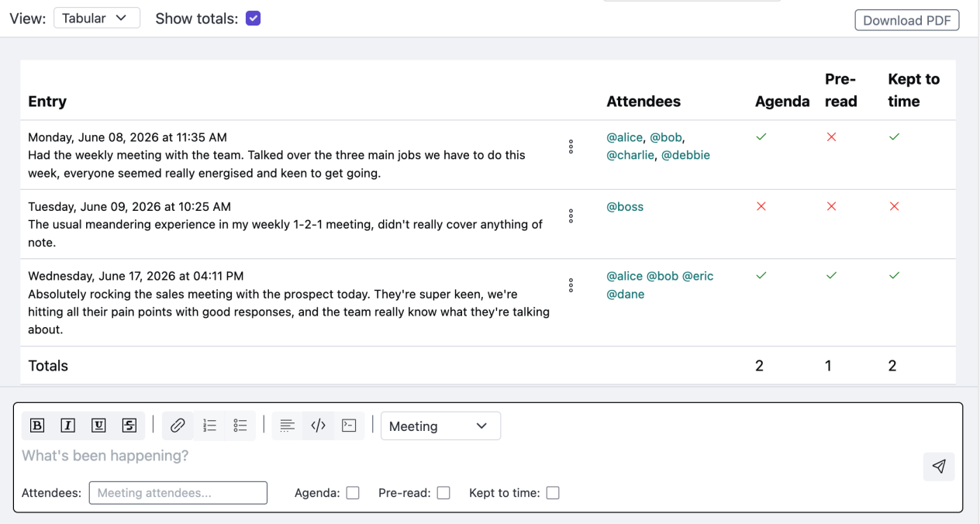Click the Monday, June 08, 2026 timestamp
980x524 pixels.
127,137
